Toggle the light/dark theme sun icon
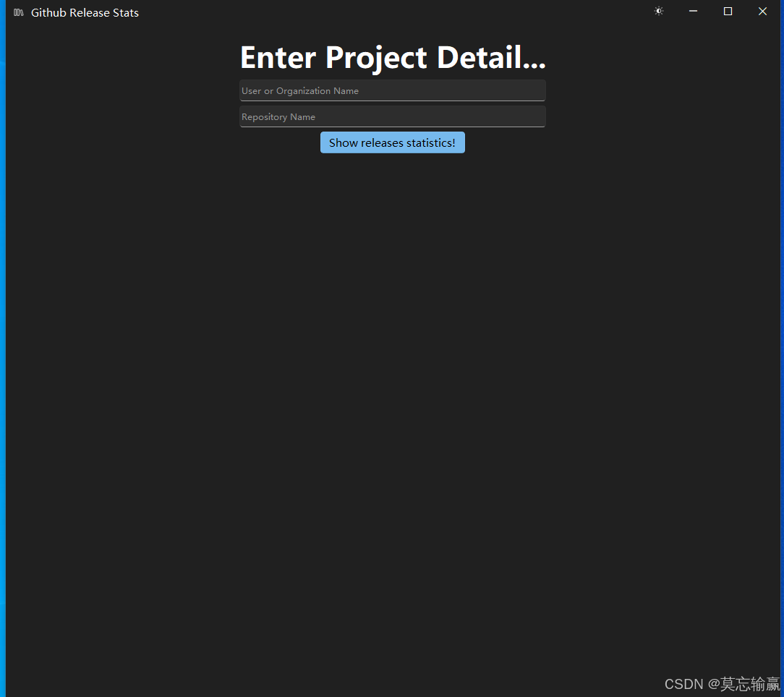Viewport: 784px width, 697px height. tap(658, 11)
